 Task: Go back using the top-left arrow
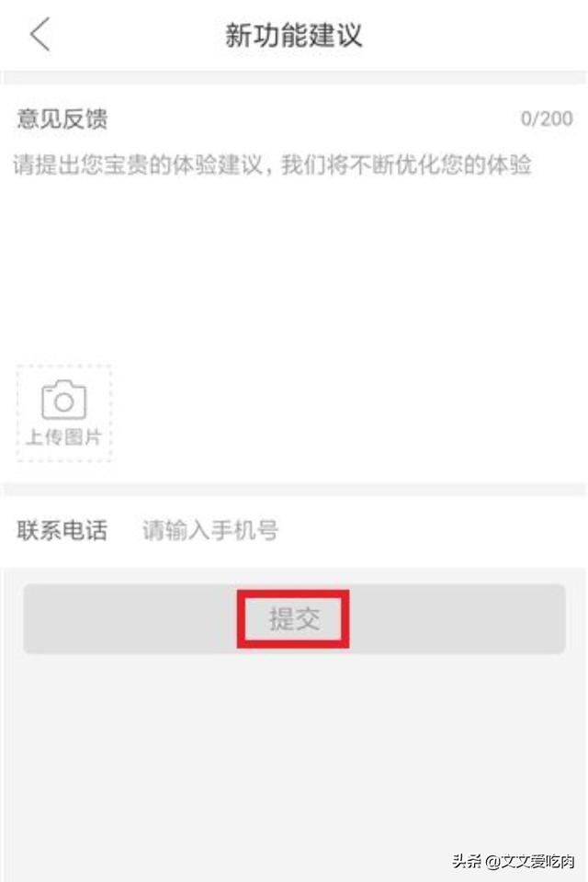40,34
